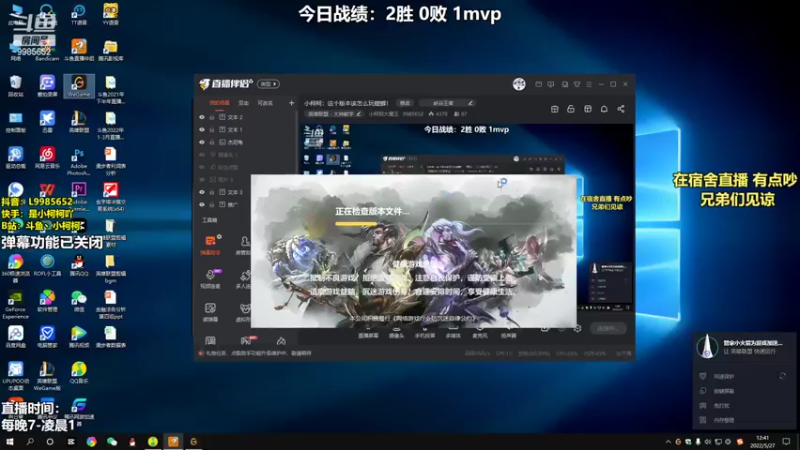Click the yellow loading progress bar on splash
This screenshot has height=450, width=800.
356,223
